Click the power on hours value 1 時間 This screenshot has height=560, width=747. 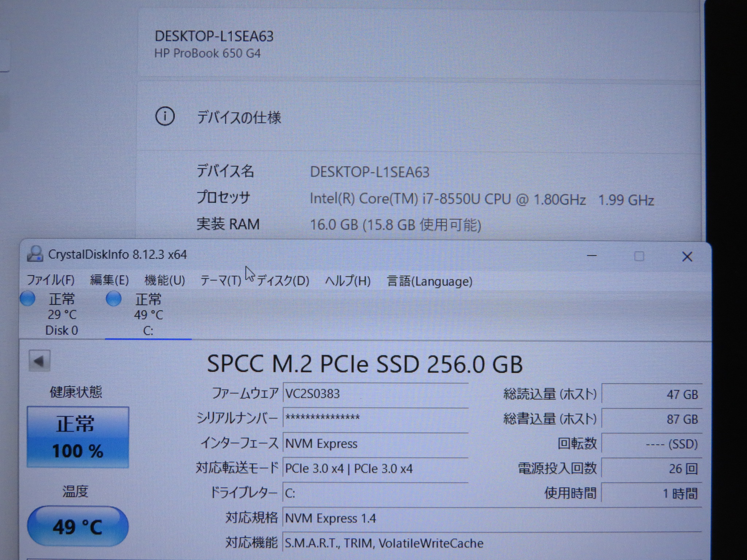[651, 493]
